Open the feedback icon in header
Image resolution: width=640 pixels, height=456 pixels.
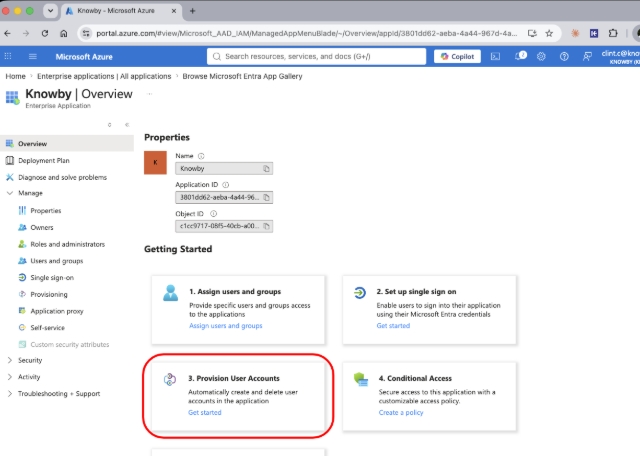pyautogui.click(x=587, y=56)
